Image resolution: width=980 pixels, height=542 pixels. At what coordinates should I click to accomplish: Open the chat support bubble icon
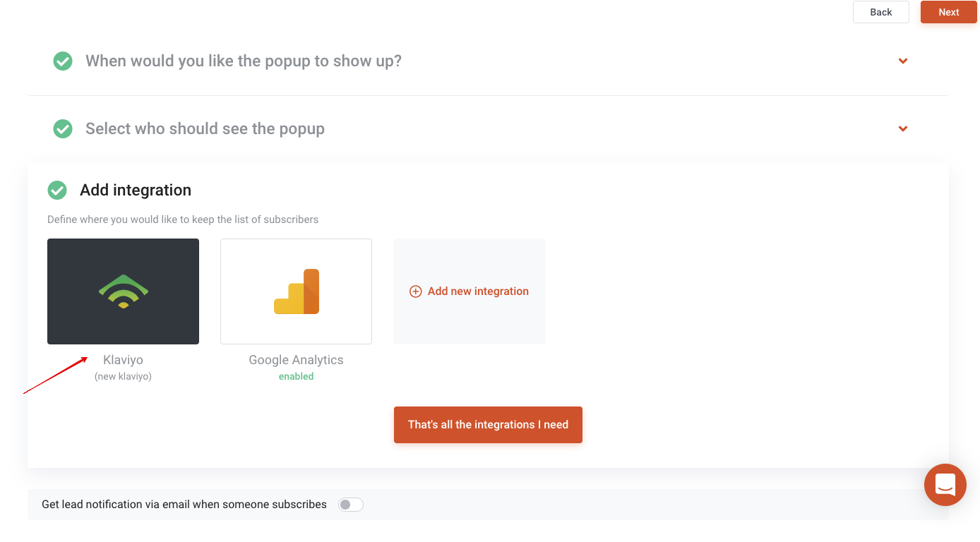click(x=945, y=485)
